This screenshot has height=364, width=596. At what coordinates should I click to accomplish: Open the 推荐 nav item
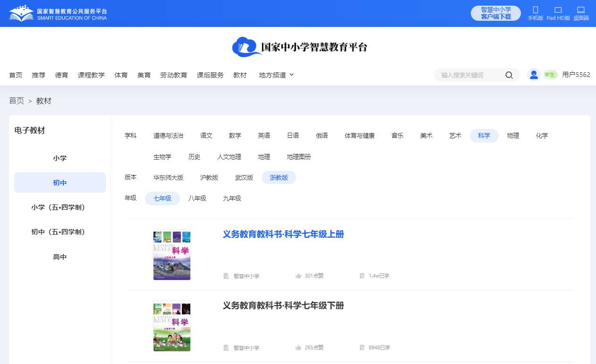pos(39,75)
